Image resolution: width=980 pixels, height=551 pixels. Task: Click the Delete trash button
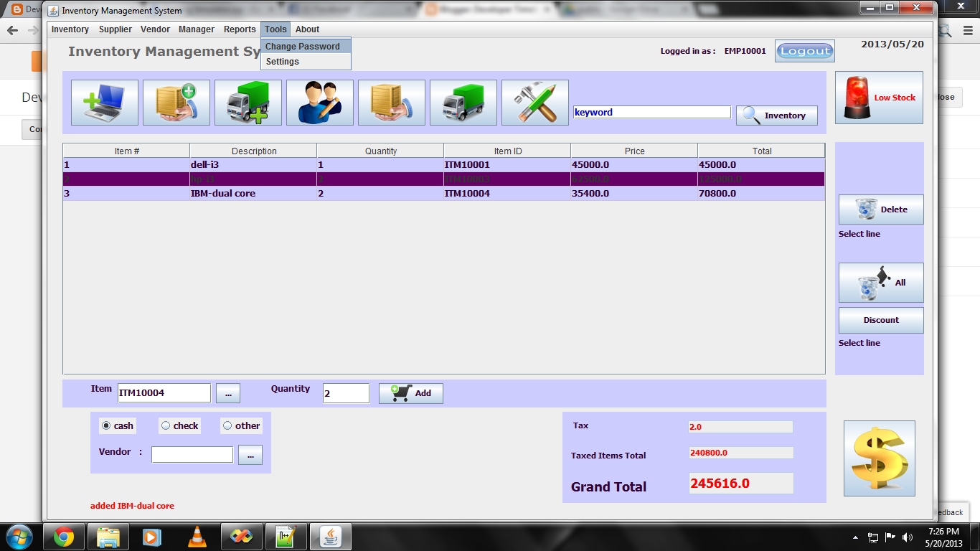pyautogui.click(x=881, y=209)
